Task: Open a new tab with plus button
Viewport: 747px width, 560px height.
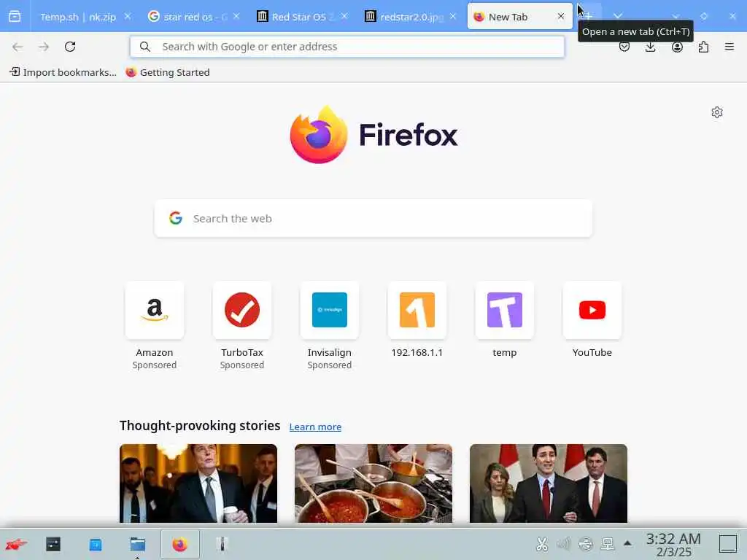Action: click(589, 16)
